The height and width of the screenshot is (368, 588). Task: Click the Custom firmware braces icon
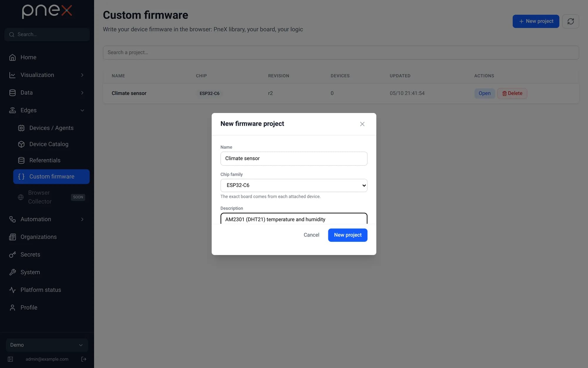tap(21, 177)
